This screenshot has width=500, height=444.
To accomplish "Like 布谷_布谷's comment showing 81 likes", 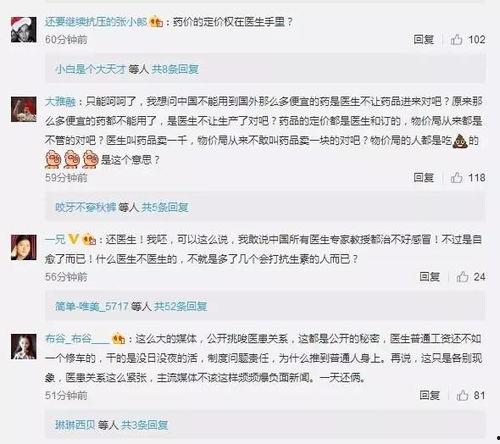I will click(x=462, y=395).
